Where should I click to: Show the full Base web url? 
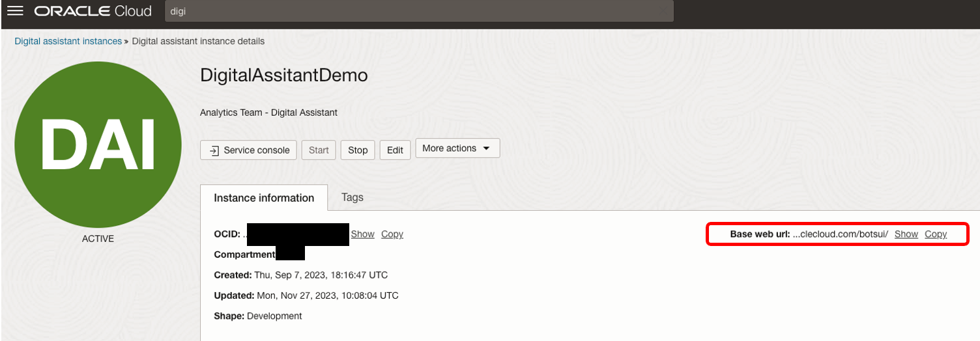point(906,234)
